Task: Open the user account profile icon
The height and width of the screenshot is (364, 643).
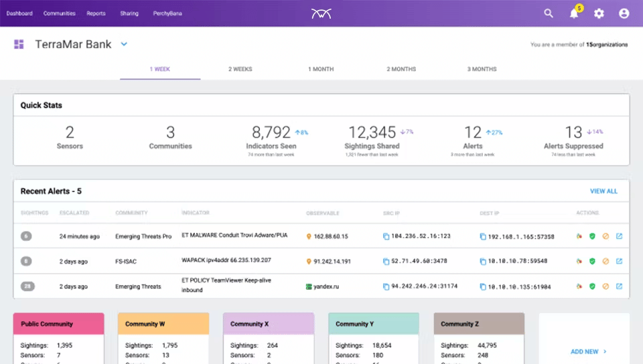Action: [624, 13]
